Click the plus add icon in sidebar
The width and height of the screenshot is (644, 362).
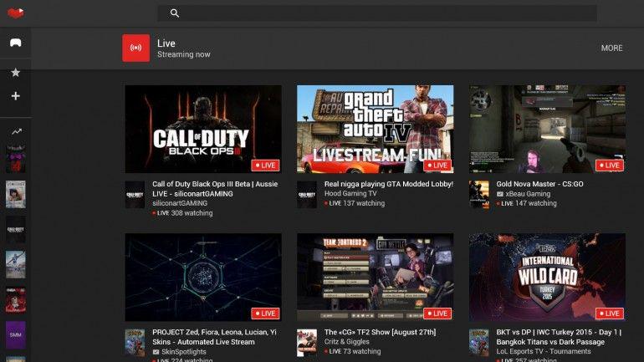tap(16, 96)
